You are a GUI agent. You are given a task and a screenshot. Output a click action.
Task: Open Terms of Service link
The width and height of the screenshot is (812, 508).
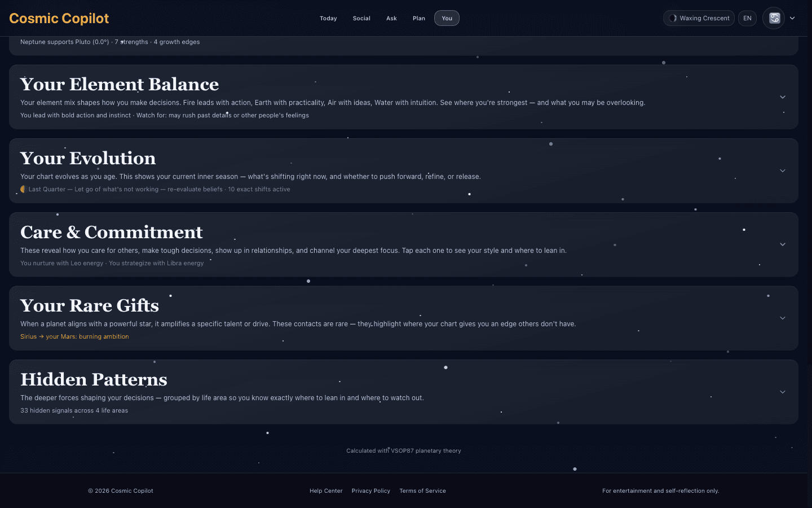[422, 491]
